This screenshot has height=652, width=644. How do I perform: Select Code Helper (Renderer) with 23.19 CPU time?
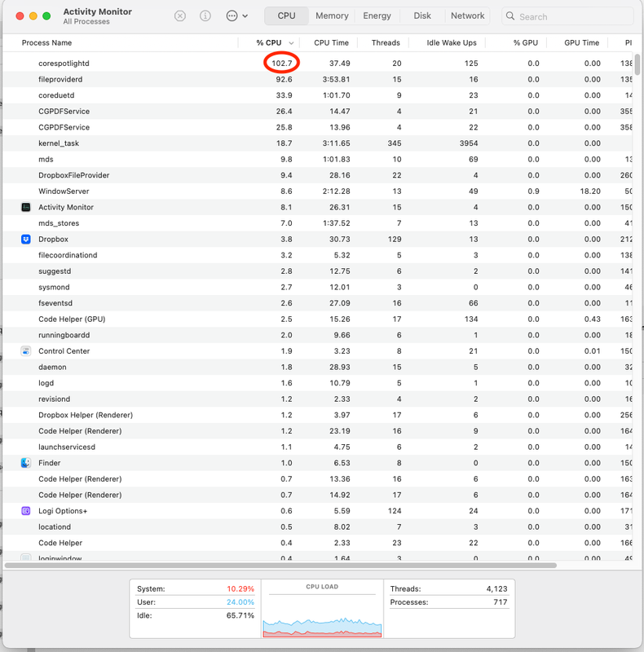[318, 431]
